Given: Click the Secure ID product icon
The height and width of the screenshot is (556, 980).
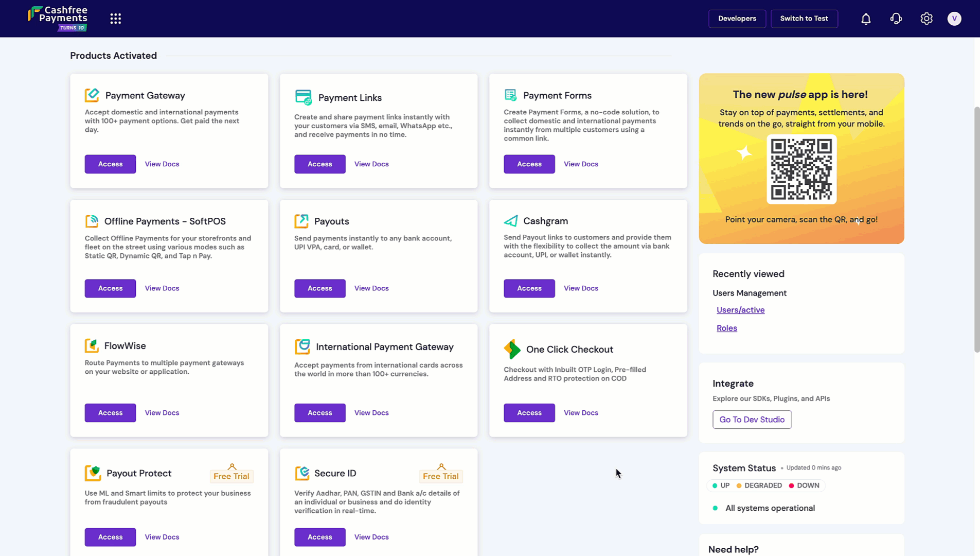Looking at the screenshot, I should point(302,473).
